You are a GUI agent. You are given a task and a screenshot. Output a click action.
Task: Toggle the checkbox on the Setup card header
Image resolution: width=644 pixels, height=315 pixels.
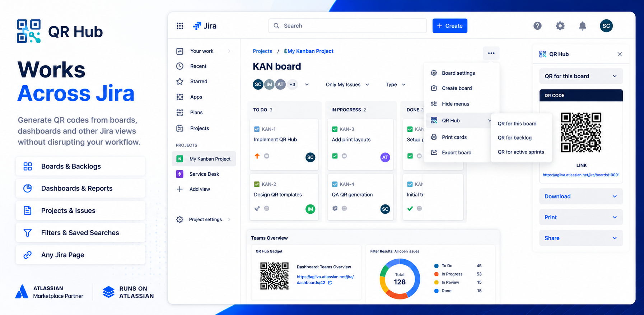point(410,129)
